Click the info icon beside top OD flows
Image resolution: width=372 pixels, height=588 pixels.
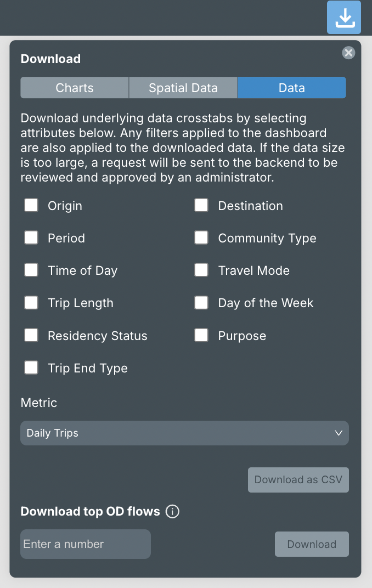point(172,512)
